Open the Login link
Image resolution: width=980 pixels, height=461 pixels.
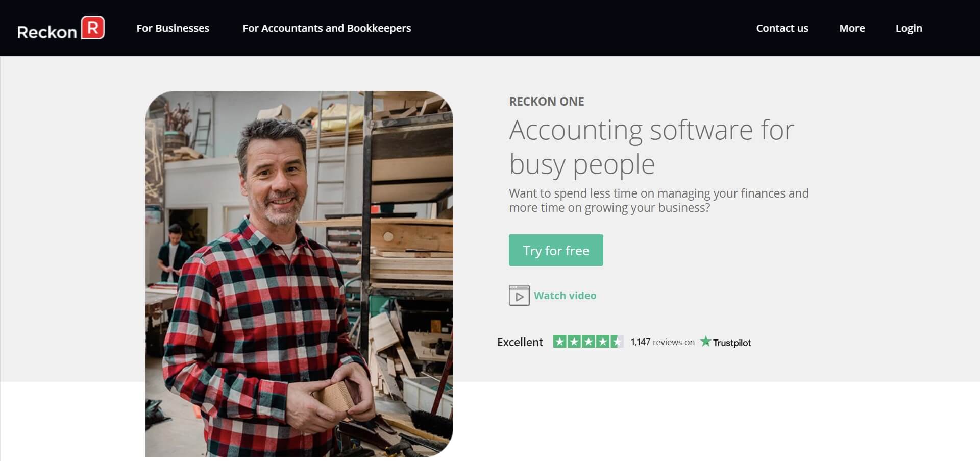pyautogui.click(x=909, y=28)
